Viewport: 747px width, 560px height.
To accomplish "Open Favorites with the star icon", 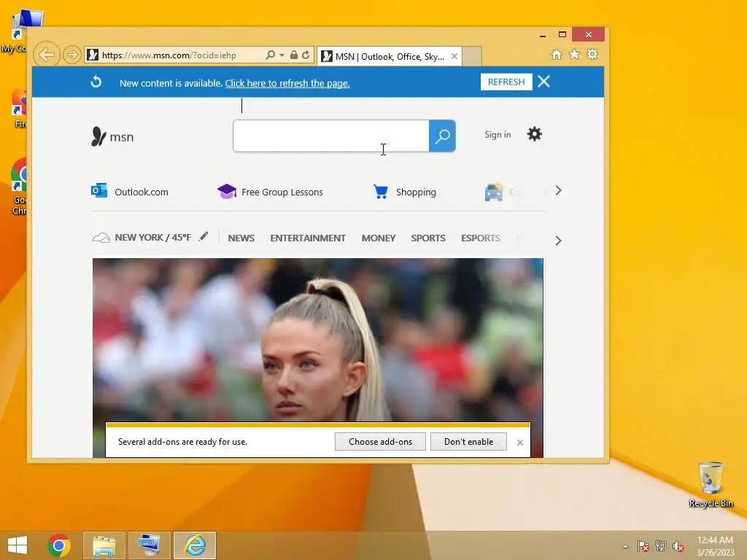I will click(575, 54).
